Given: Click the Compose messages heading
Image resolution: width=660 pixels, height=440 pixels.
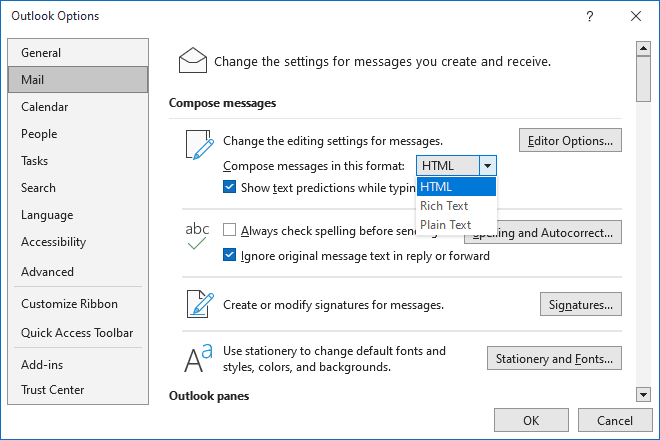Looking at the screenshot, I should [222, 103].
